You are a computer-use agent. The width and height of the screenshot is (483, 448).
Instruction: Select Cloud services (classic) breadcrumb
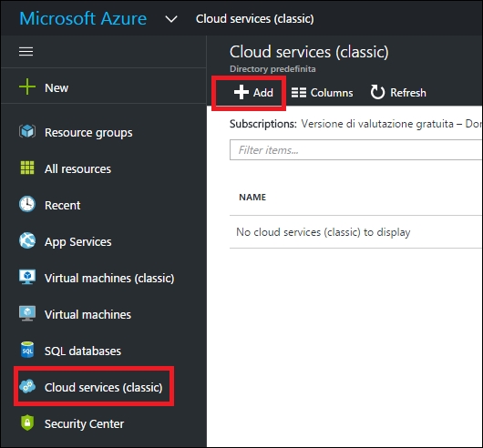pos(255,19)
